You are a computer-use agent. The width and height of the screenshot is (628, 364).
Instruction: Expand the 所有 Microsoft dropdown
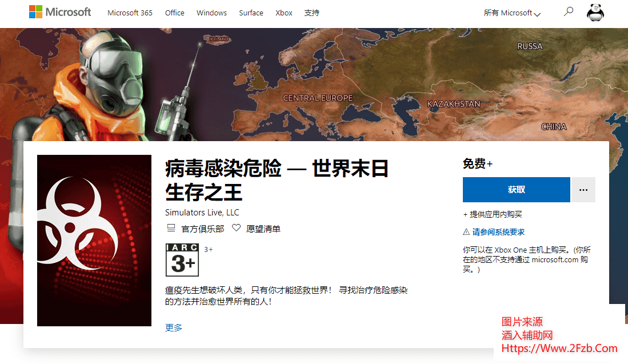(x=511, y=13)
